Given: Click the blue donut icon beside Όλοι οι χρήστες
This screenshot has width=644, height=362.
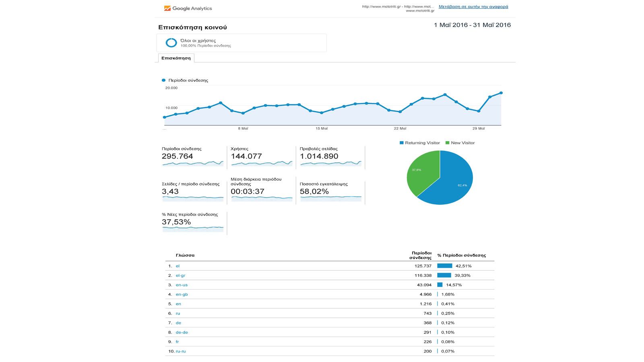Looking at the screenshot, I should [x=171, y=43].
